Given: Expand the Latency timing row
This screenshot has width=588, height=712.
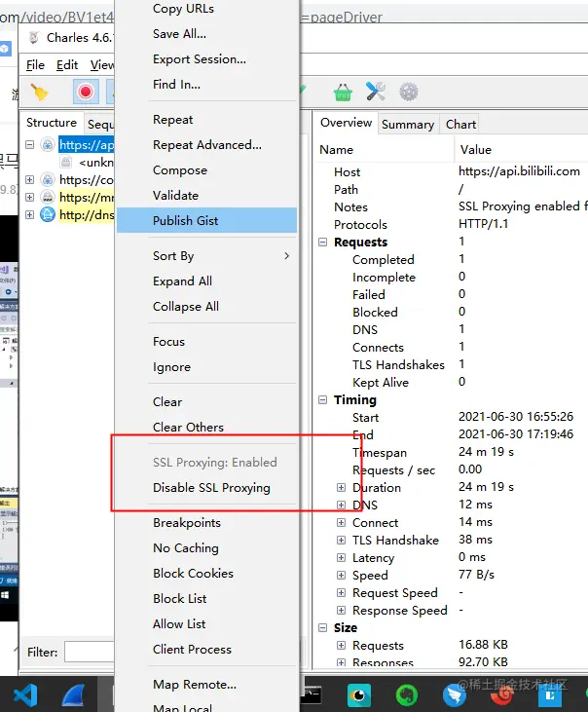Looking at the screenshot, I should click(x=341, y=557).
